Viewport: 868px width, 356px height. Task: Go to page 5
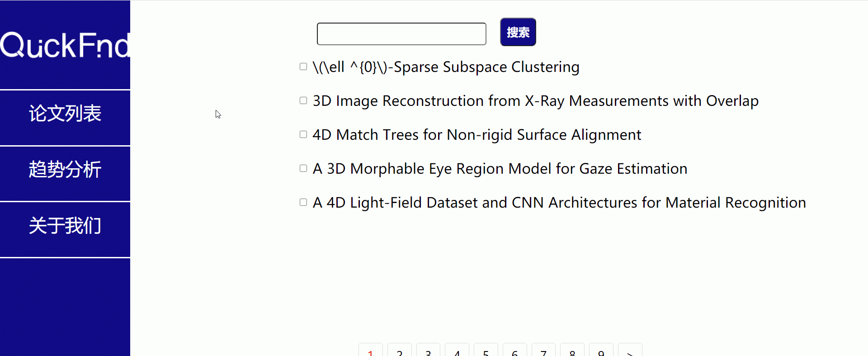pos(486,350)
